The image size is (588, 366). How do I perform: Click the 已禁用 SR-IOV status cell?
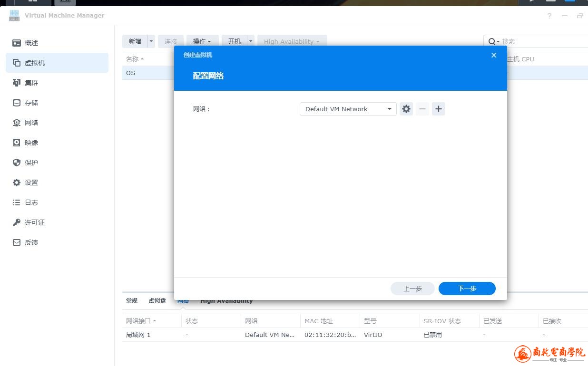coord(433,335)
